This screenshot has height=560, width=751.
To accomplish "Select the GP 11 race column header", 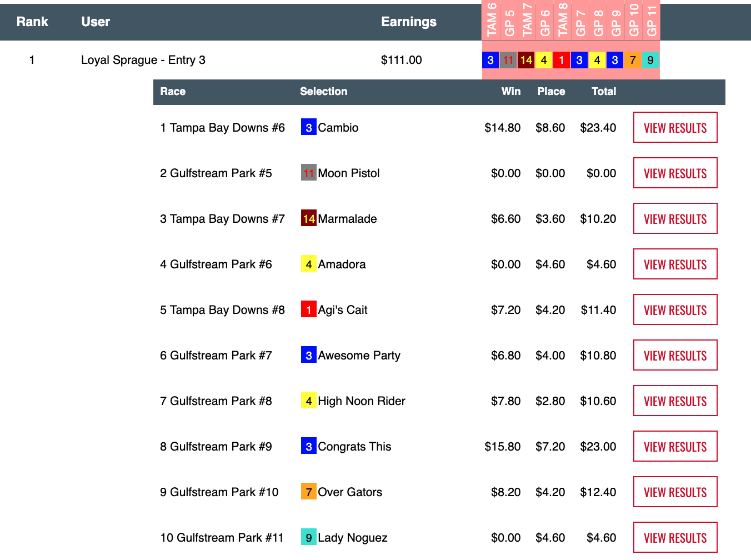I will point(651,20).
